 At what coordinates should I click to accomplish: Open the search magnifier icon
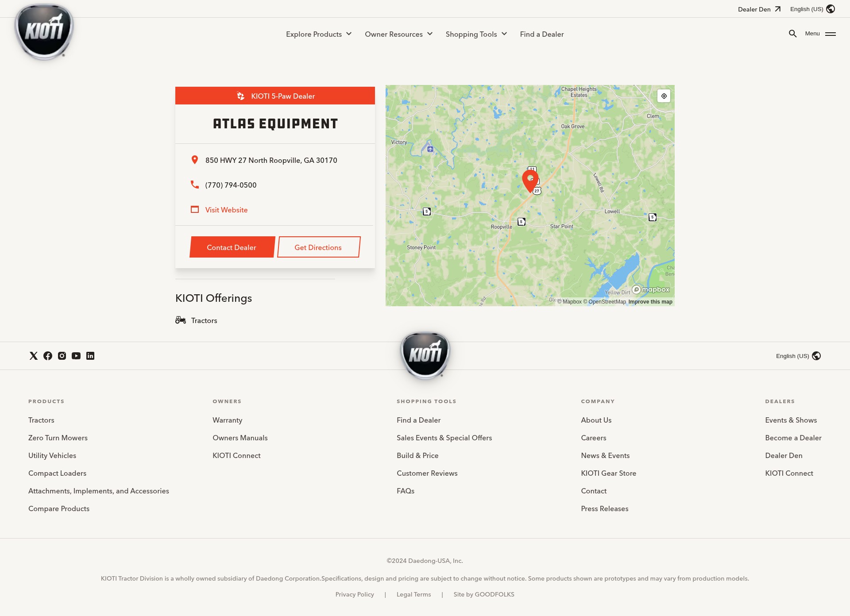[x=792, y=34]
